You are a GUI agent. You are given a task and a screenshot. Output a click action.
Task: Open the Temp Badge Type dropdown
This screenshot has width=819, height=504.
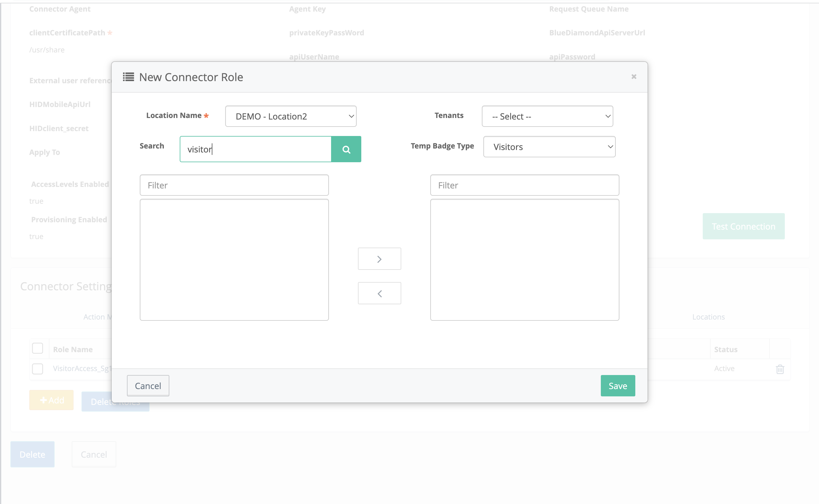point(549,147)
